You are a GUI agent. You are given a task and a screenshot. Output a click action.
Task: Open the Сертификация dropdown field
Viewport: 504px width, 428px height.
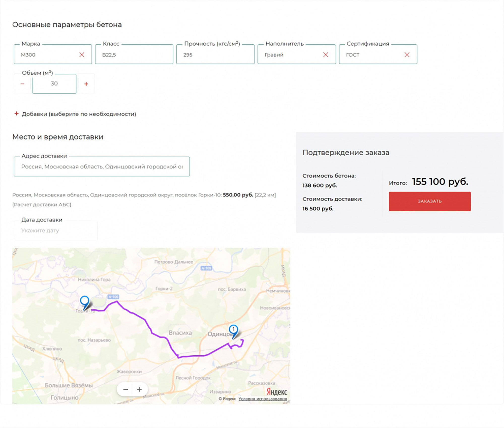378,54
